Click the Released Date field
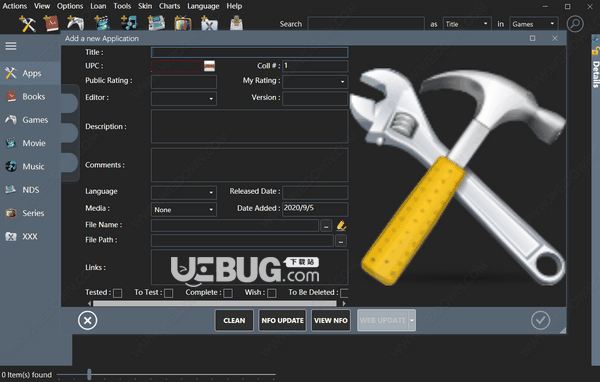Image resolution: width=600 pixels, height=382 pixels. click(315, 193)
